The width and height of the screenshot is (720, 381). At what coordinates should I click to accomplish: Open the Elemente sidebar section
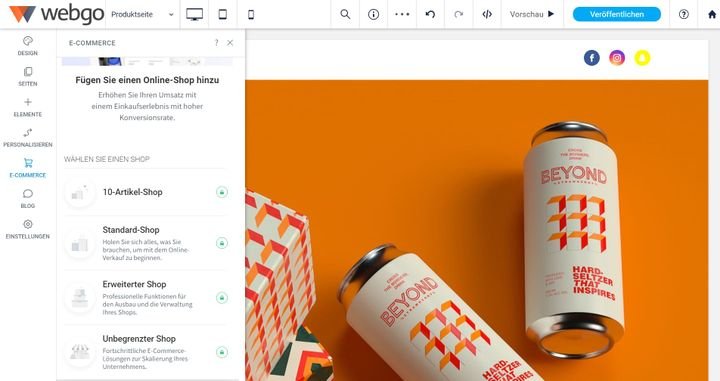pyautogui.click(x=28, y=107)
